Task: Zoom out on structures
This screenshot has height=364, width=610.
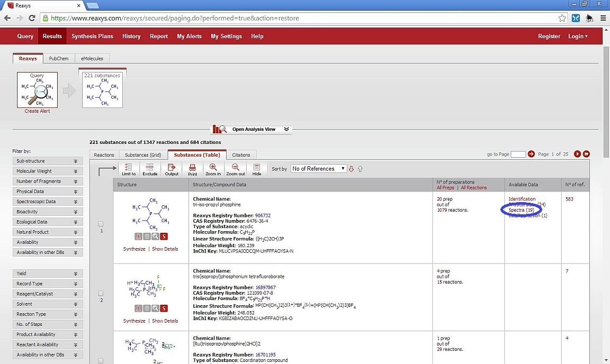Action: [x=235, y=169]
